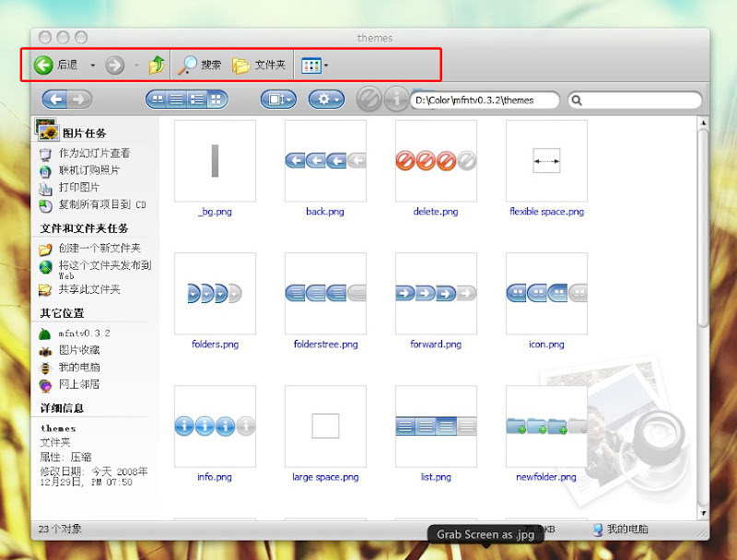Open 网上邻居 location

[x=79, y=384]
